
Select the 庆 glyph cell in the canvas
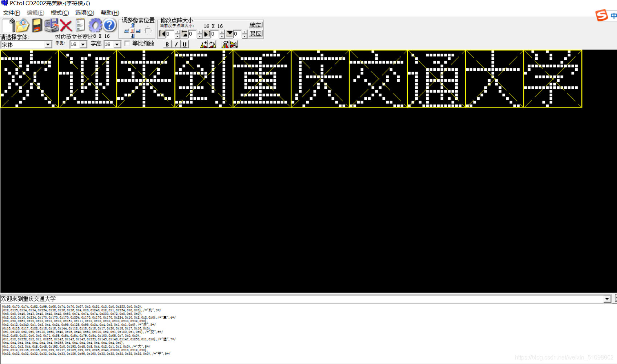[x=320, y=79]
